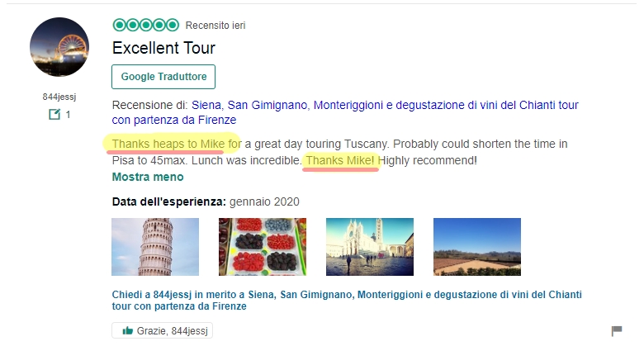Open the Leaning Tower of Pisa photo
Viewport: 644px width, 346px height.
[155, 247]
